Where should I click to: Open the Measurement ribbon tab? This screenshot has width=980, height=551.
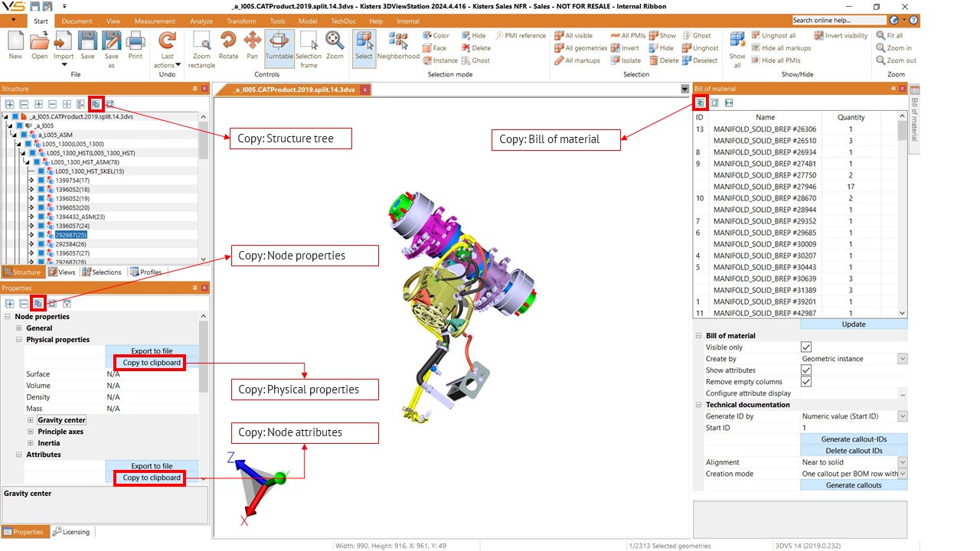(153, 21)
